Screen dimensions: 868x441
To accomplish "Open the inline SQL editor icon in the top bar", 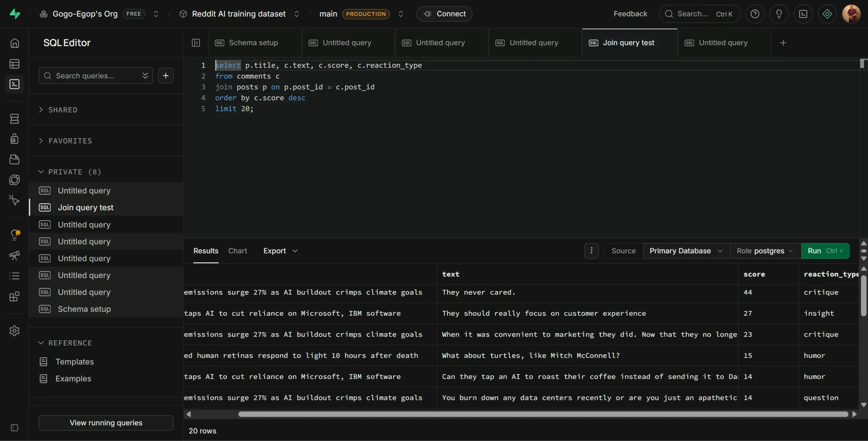I will pyautogui.click(x=803, y=14).
